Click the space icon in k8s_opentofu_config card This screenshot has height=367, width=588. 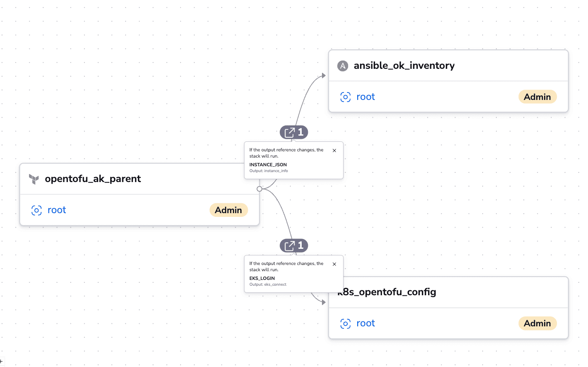pyautogui.click(x=346, y=323)
